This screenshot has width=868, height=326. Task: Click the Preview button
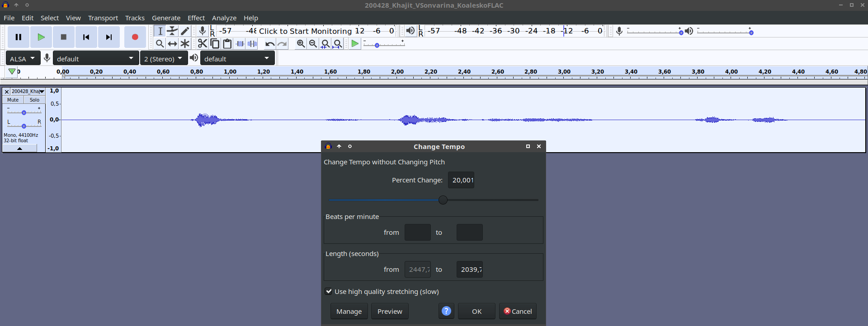[390, 311]
